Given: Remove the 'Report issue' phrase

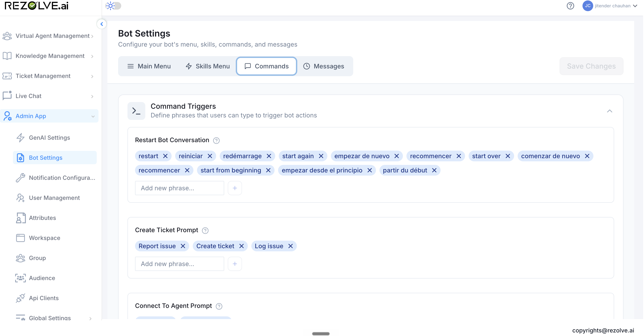Looking at the screenshot, I should coord(183,246).
